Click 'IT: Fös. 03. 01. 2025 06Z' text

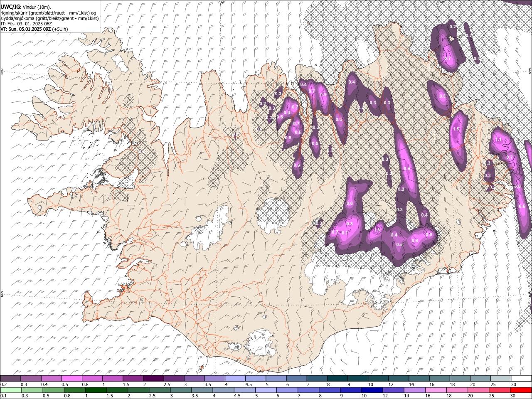pos(26,24)
